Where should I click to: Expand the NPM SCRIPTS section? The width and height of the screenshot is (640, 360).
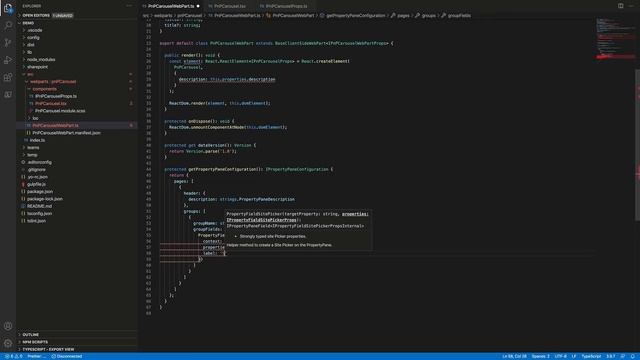pos(35,342)
